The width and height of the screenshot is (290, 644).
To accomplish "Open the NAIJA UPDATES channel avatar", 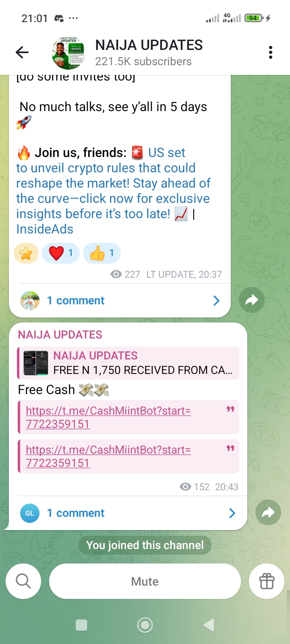I will click(x=68, y=53).
